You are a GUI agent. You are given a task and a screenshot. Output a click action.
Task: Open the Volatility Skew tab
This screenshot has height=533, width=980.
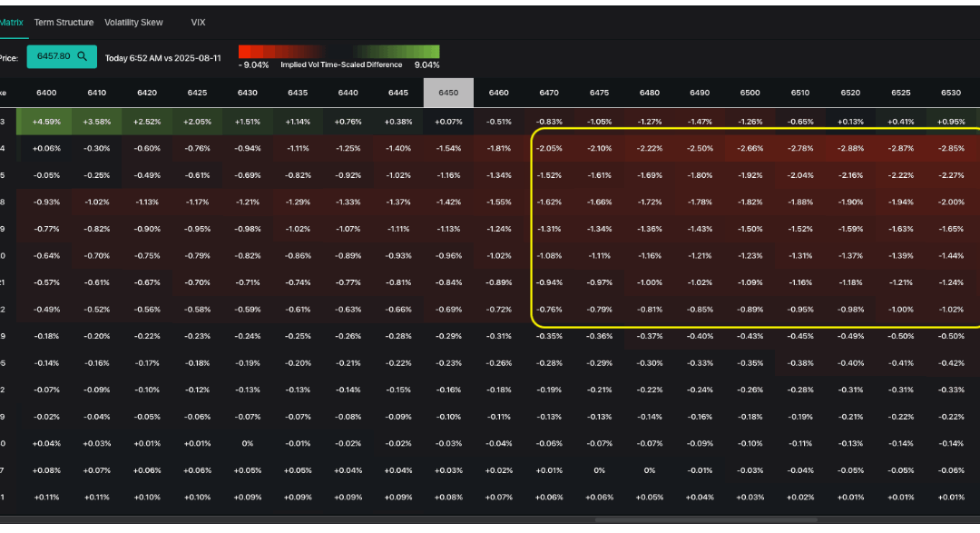[x=133, y=22]
